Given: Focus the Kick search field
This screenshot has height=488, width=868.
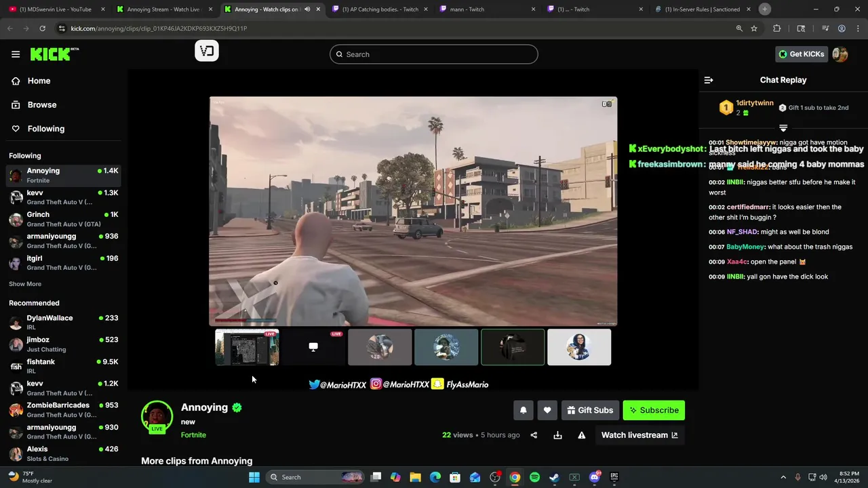Looking at the screenshot, I should point(434,54).
